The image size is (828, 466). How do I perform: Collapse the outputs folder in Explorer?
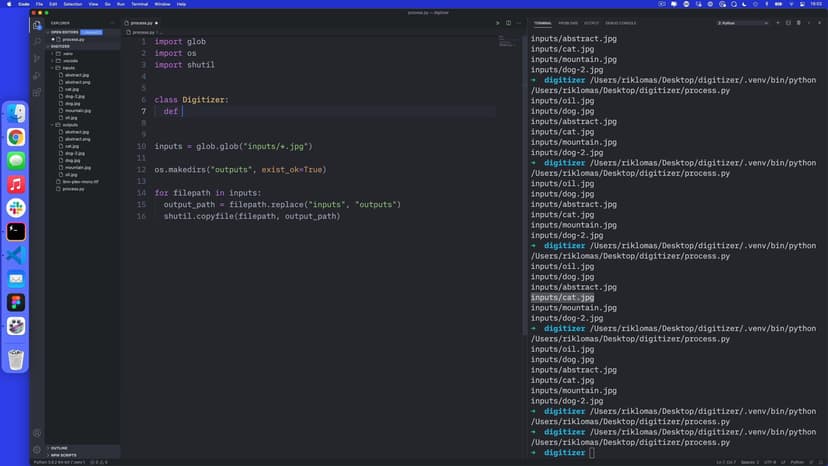point(71,125)
